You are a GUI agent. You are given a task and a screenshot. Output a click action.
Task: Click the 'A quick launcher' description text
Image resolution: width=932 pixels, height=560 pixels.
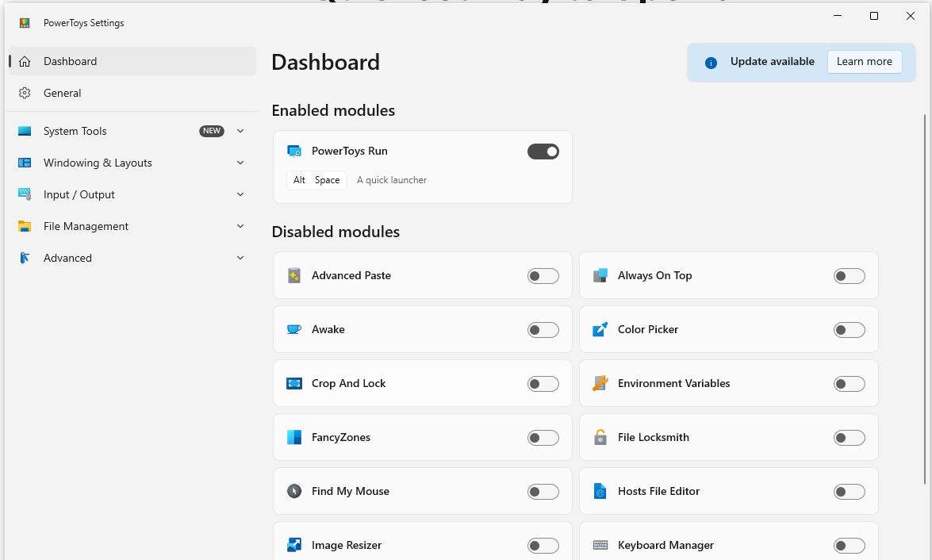392,180
